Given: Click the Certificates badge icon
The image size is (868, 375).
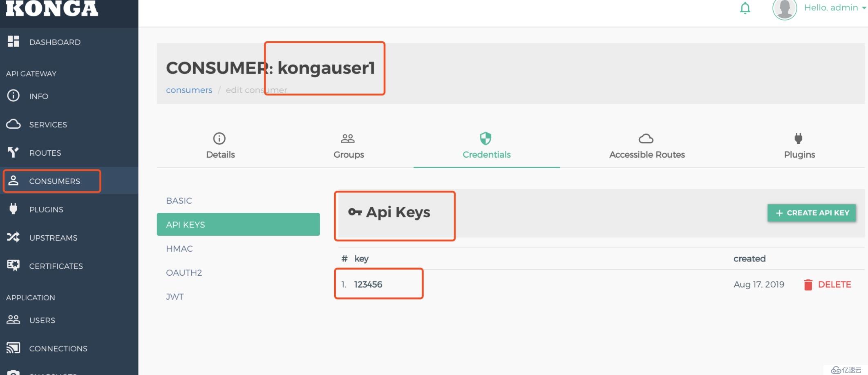Looking at the screenshot, I should [13, 265].
